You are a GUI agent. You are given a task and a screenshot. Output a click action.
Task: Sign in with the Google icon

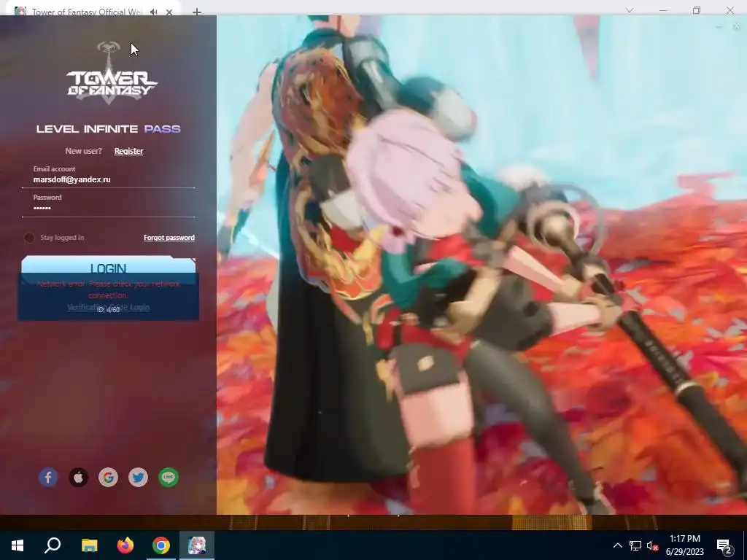coord(109,477)
